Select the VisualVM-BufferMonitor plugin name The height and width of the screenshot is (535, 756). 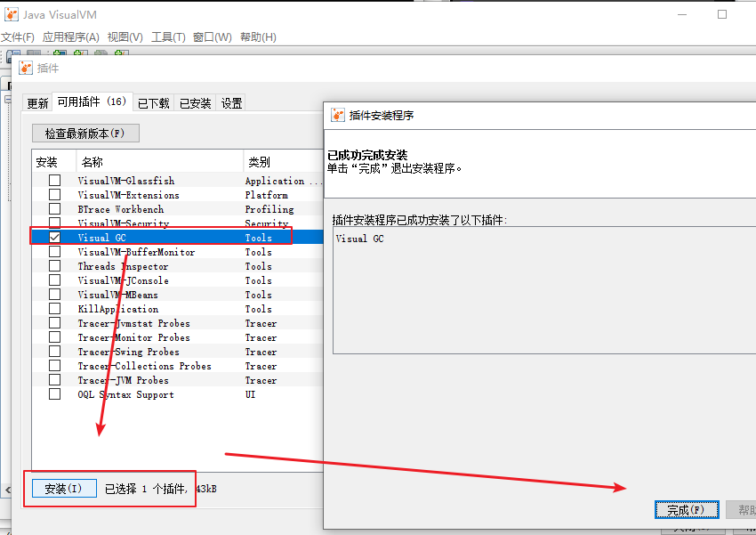tap(136, 252)
